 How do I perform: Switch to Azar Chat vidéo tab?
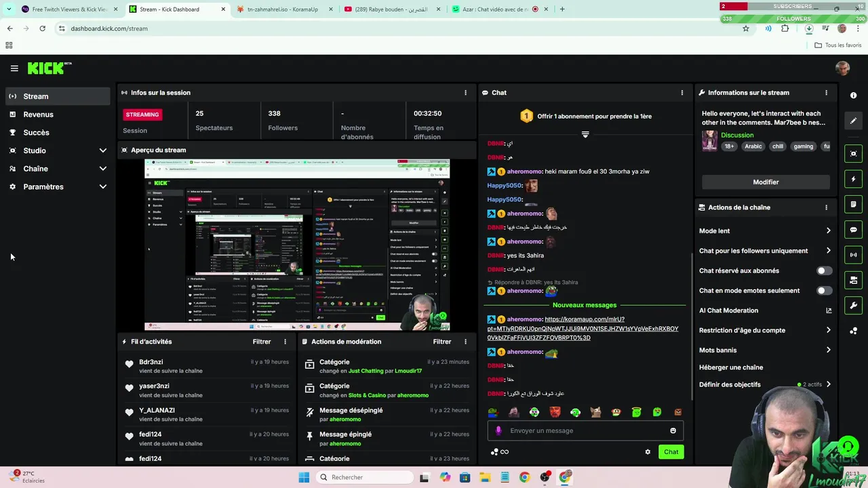click(x=498, y=9)
